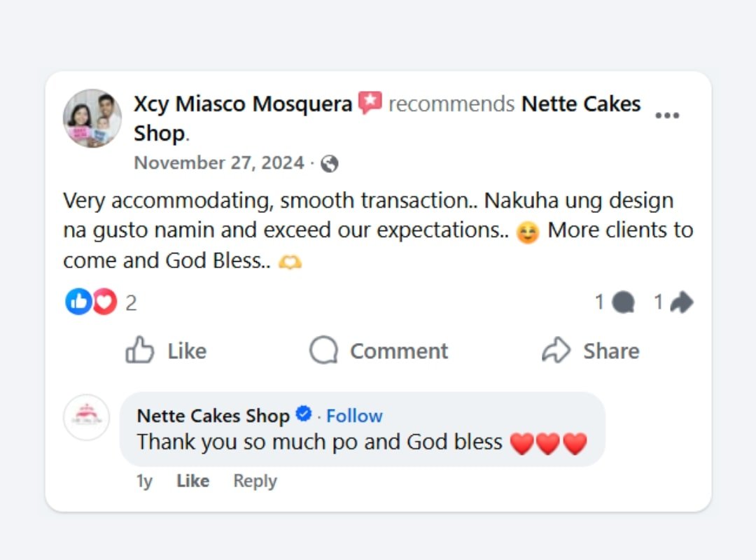Click the blue verified badge icon
Image resolution: width=756 pixels, height=560 pixels.
pos(303,414)
